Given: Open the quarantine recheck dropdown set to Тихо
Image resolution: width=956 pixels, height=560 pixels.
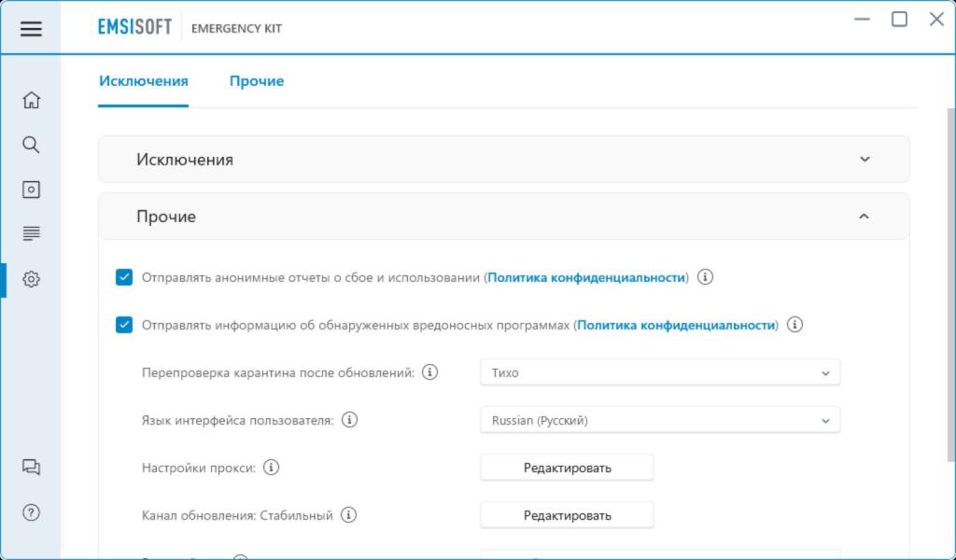Looking at the screenshot, I should click(x=660, y=372).
